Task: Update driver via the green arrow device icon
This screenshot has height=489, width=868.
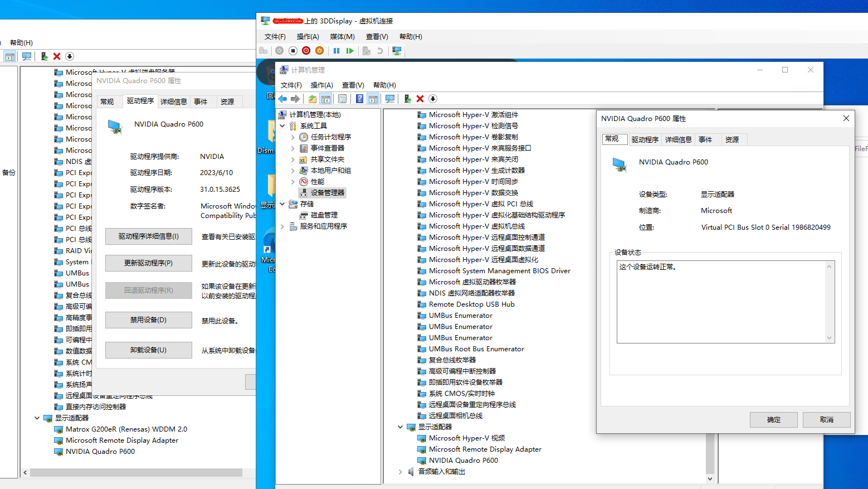Action: 408,99
